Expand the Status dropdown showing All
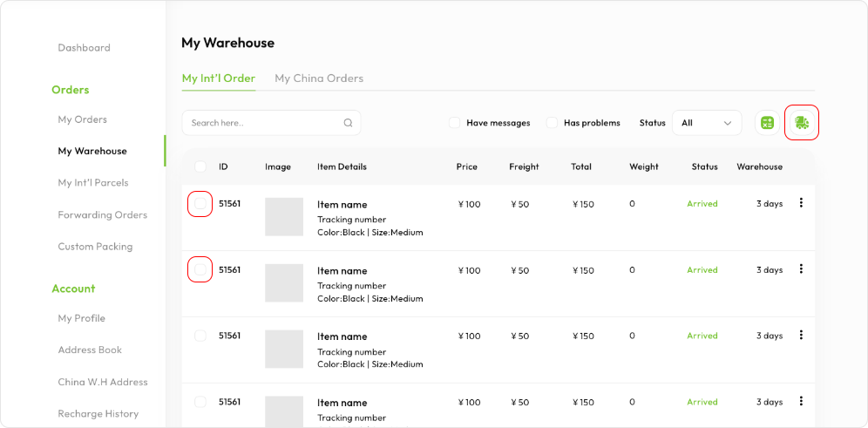Image resolution: width=868 pixels, height=428 pixels. click(706, 123)
